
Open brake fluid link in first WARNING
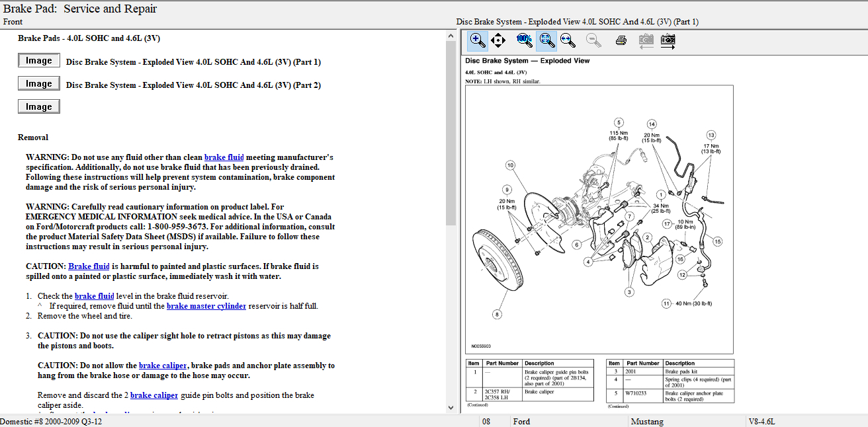(224, 157)
